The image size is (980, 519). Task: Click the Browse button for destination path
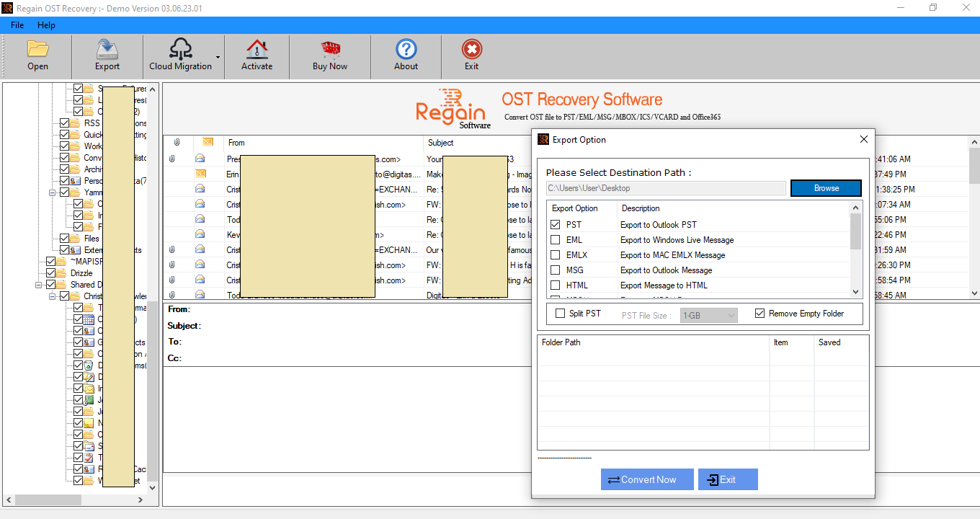pyautogui.click(x=826, y=187)
